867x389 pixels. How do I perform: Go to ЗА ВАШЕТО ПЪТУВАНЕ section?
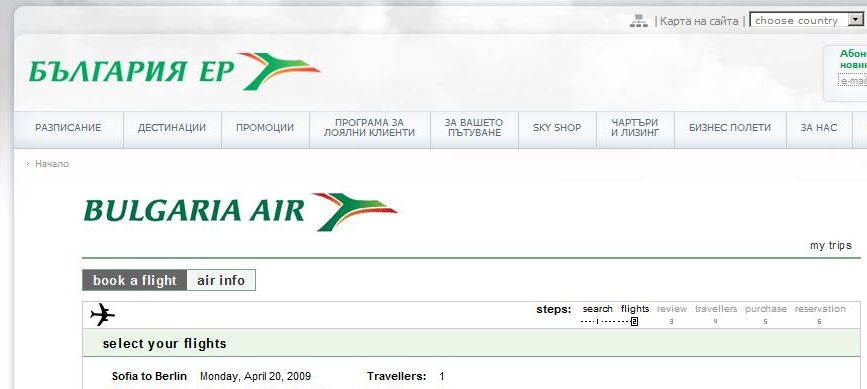click(x=474, y=128)
